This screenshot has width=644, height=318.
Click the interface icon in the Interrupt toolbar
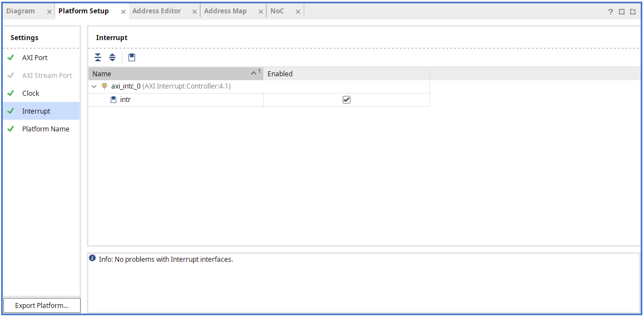(x=132, y=57)
